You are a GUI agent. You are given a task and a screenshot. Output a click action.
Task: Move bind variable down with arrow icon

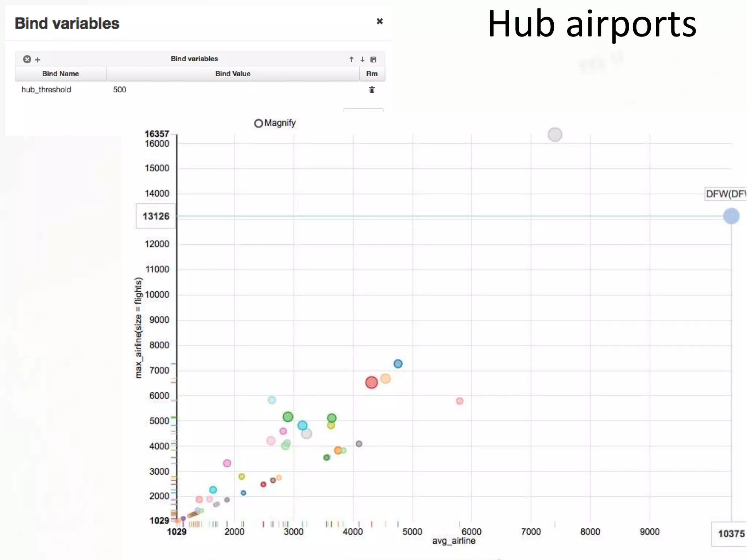362,59
